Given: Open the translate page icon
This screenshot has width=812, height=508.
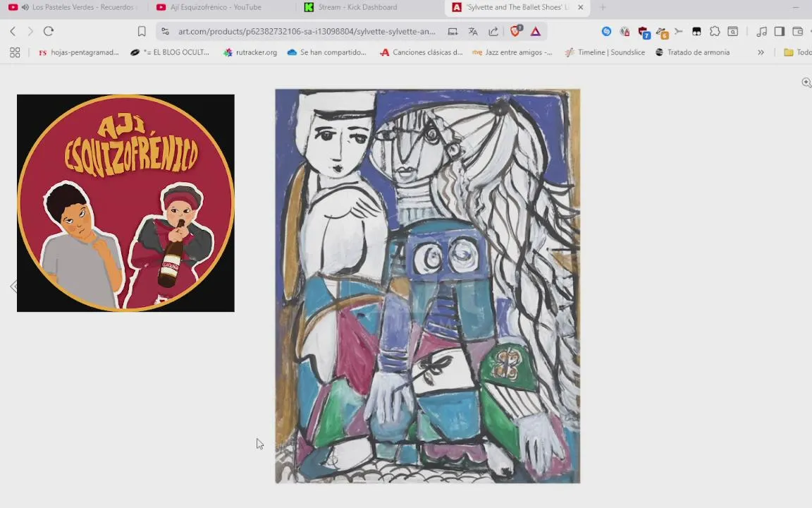Looking at the screenshot, I should [x=473, y=32].
